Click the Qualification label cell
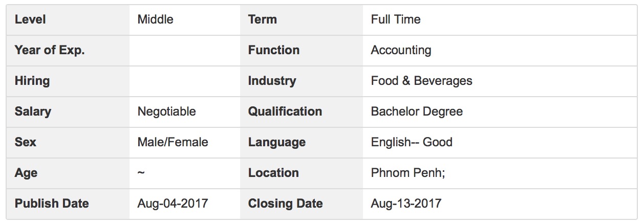Image resolution: width=644 pixels, height=224 pixels. tap(301, 112)
